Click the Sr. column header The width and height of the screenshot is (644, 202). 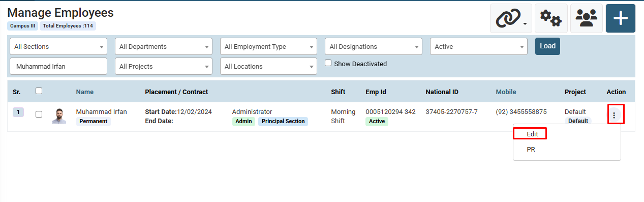click(x=16, y=92)
